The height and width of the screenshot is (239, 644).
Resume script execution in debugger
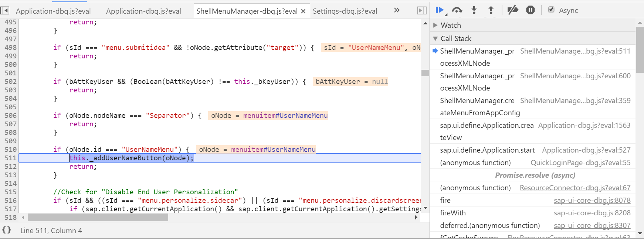click(x=440, y=10)
